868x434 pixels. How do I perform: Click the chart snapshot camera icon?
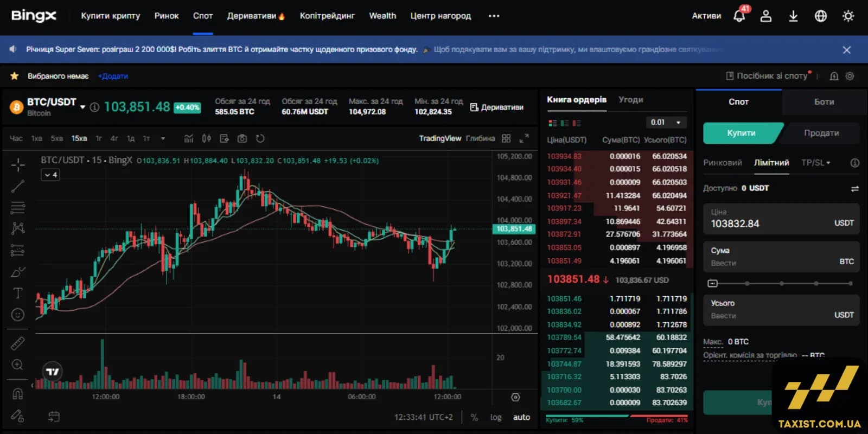coord(242,138)
